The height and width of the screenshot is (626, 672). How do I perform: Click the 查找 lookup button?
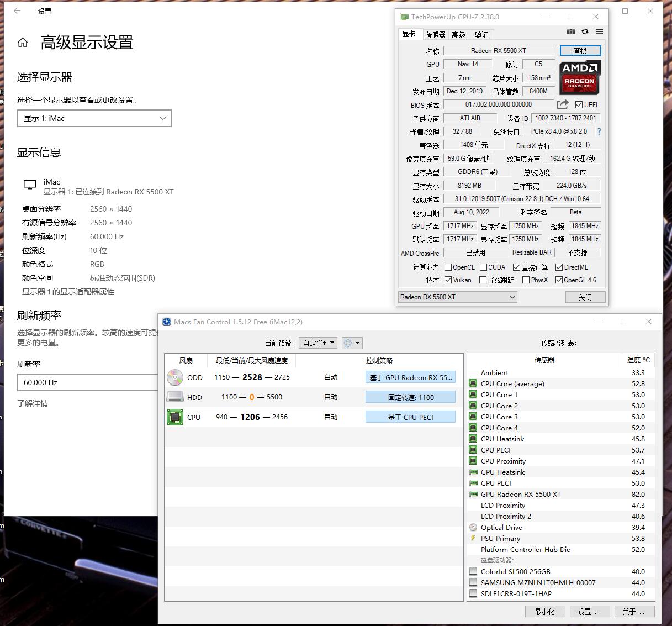[580, 51]
